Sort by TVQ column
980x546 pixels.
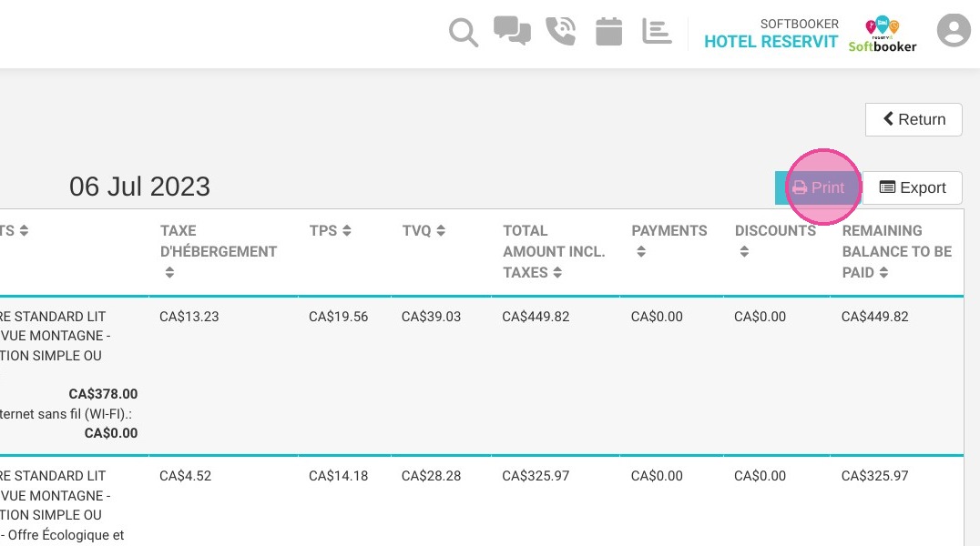tap(441, 230)
